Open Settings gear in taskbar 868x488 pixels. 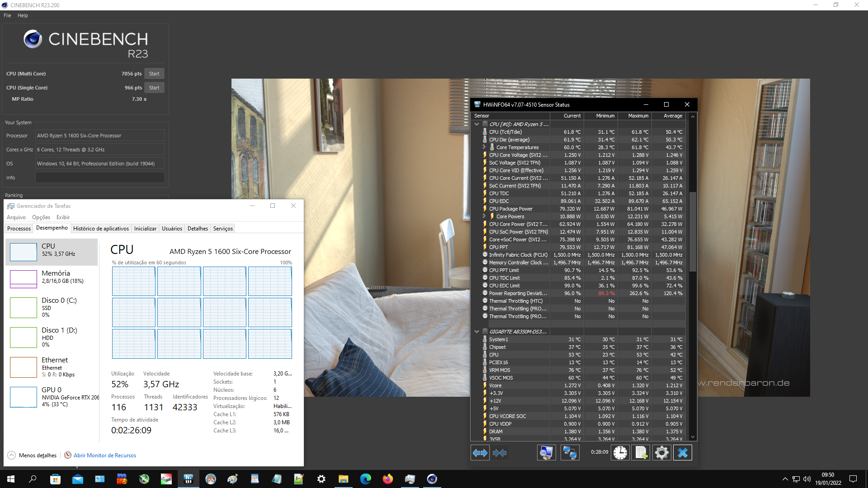(321, 479)
